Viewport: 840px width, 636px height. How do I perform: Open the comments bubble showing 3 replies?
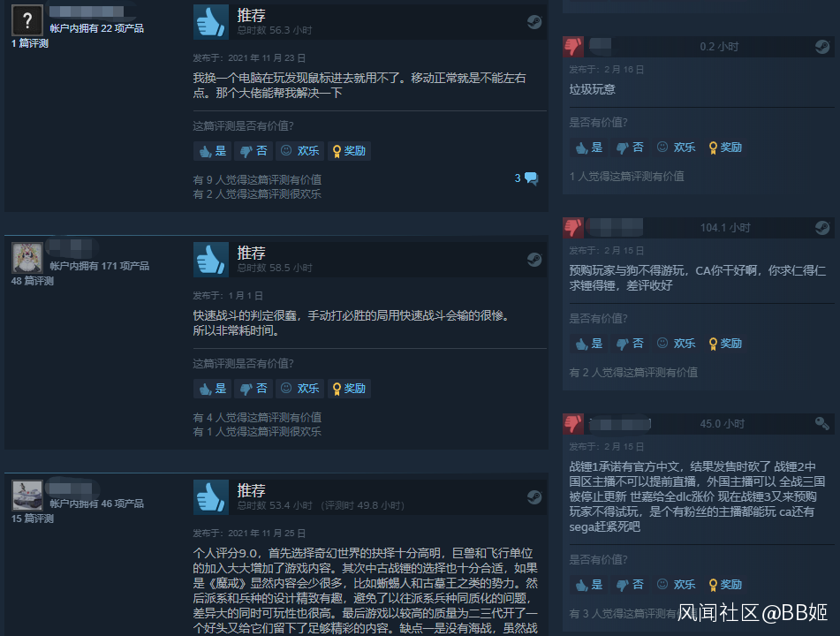(x=526, y=178)
